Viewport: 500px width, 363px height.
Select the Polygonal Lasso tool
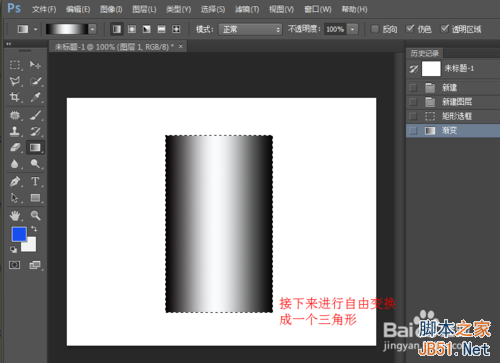click(15, 81)
